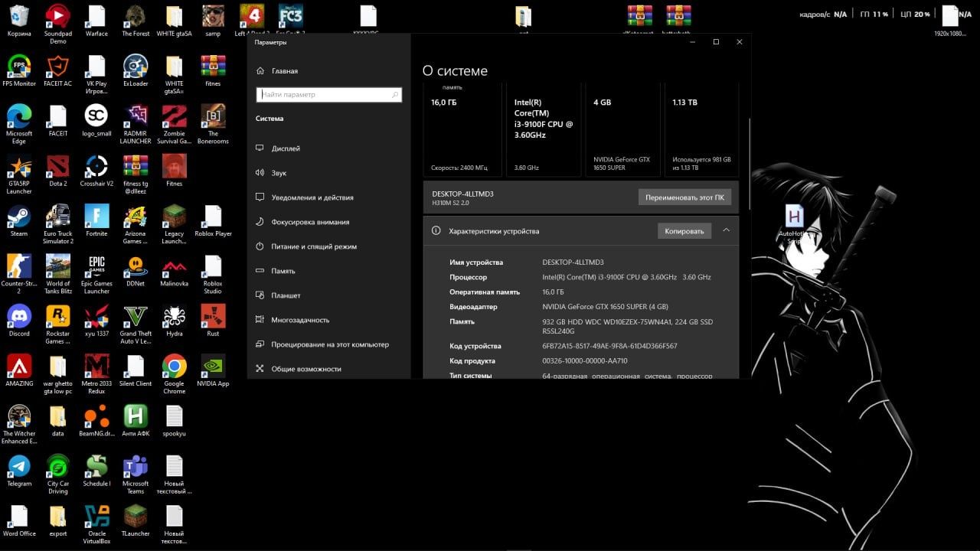Click the Копировать button for device specs

pos(684,231)
